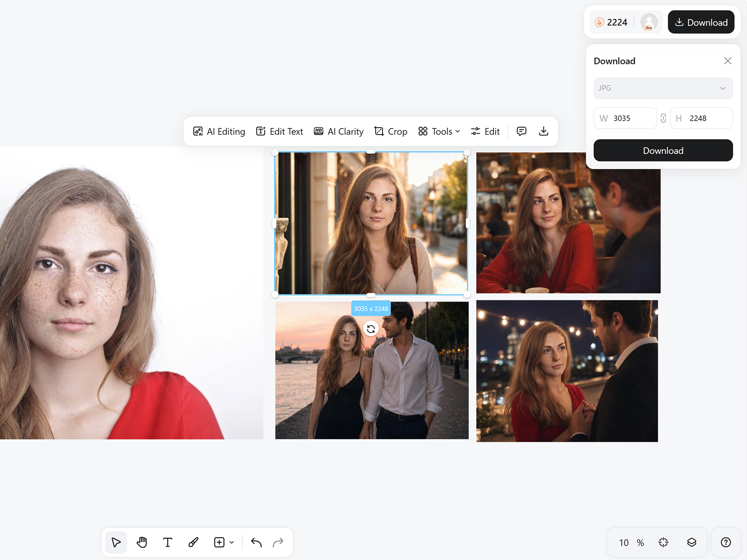The width and height of the screenshot is (747, 560).
Task: Select the Text tool
Action: pyautogui.click(x=168, y=542)
